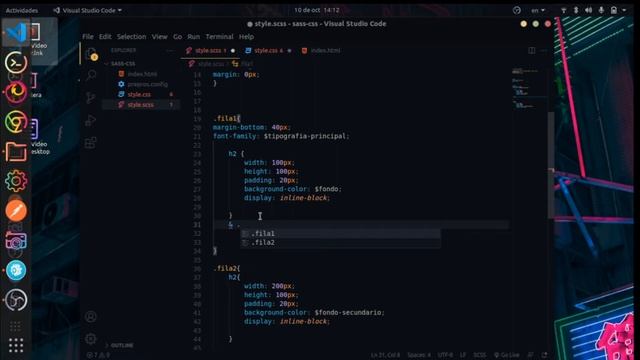Open the Accounts icon in the activity bar
Screen dimensions: 640x360
[91, 316]
